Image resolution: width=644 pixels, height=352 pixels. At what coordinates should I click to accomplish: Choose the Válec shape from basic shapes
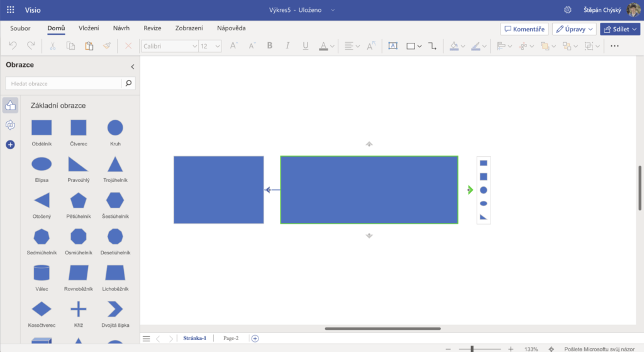click(42, 273)
